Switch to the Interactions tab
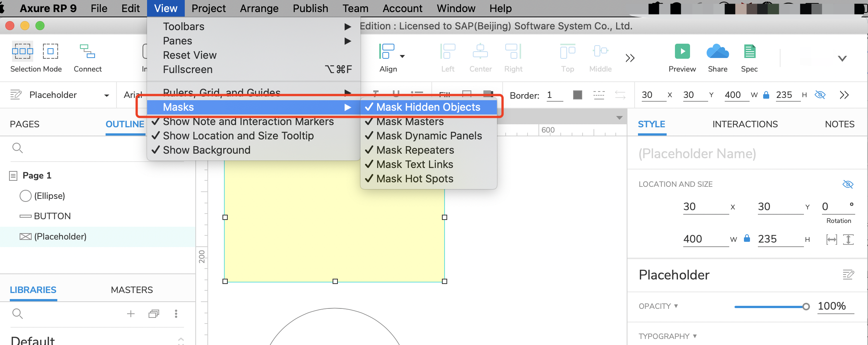 tap(745, 124)
